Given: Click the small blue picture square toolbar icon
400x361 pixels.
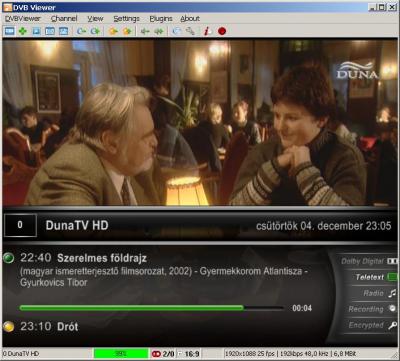Looking at the screenshot, I should pos(36,31).
